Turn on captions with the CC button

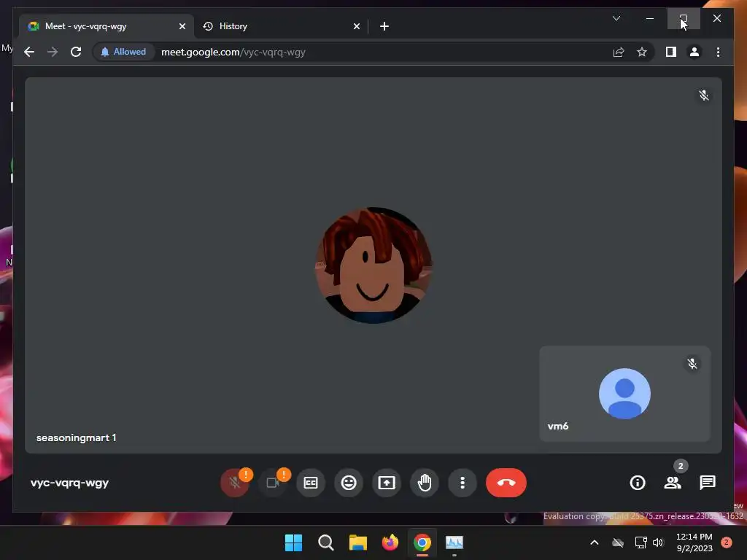[311, 483]
